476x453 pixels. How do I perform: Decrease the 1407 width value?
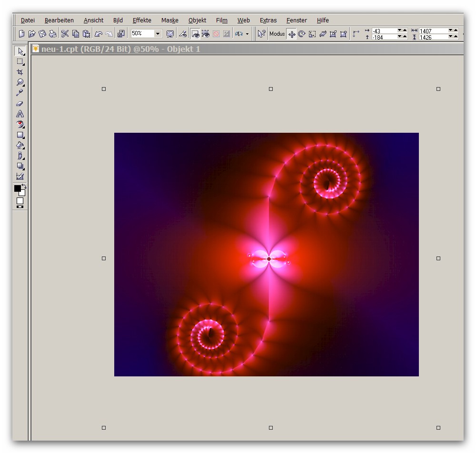[450, 30]
